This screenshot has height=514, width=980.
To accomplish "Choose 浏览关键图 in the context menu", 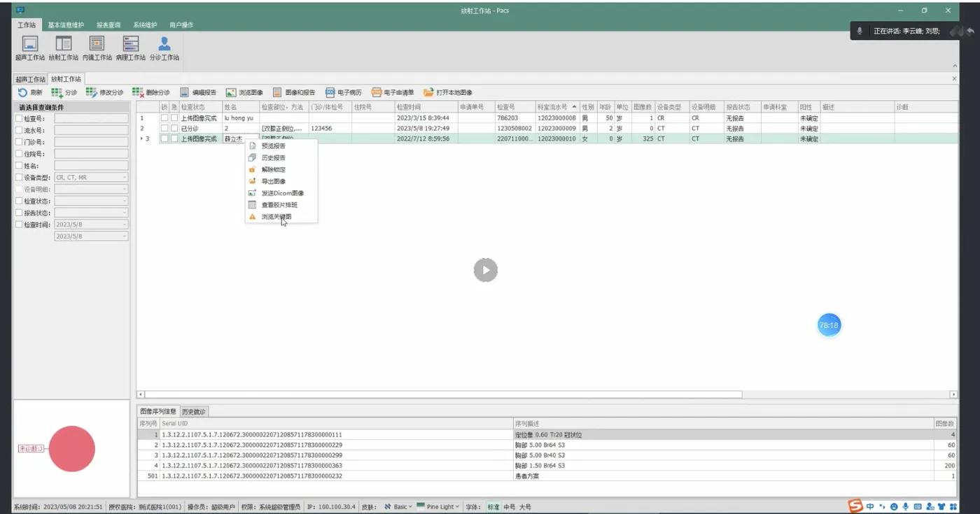I will 281,217.
